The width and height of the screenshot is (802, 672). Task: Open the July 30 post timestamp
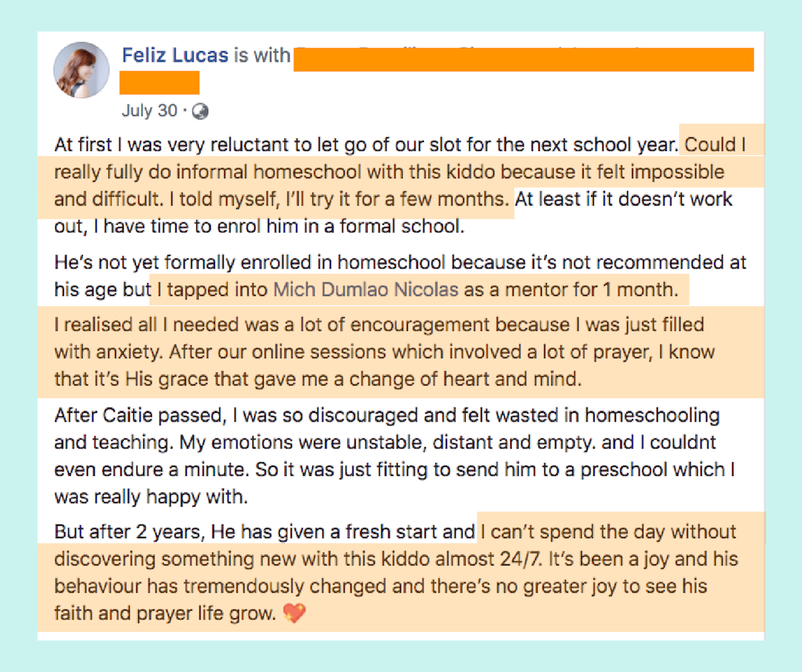point(149,111)
